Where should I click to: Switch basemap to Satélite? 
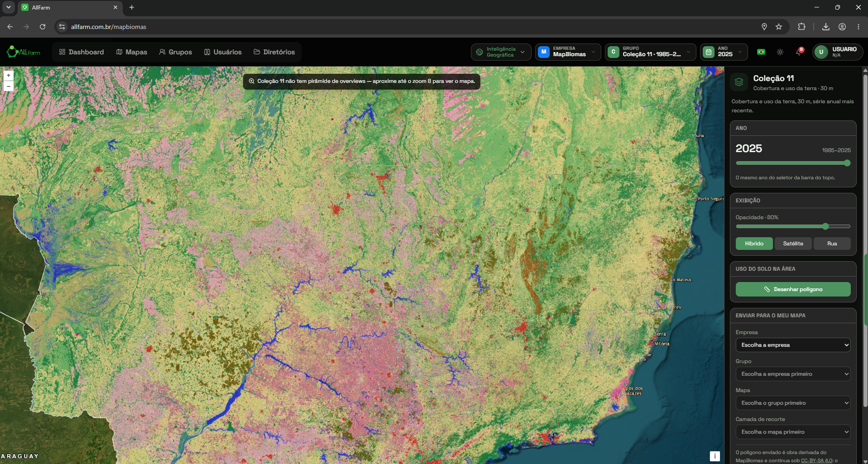tap(793, 244)
